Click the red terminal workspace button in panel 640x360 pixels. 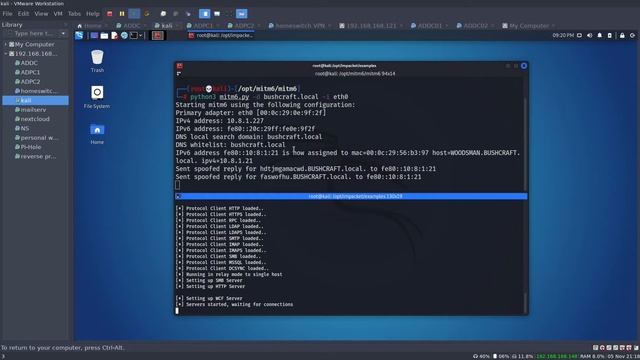[158, 36]
